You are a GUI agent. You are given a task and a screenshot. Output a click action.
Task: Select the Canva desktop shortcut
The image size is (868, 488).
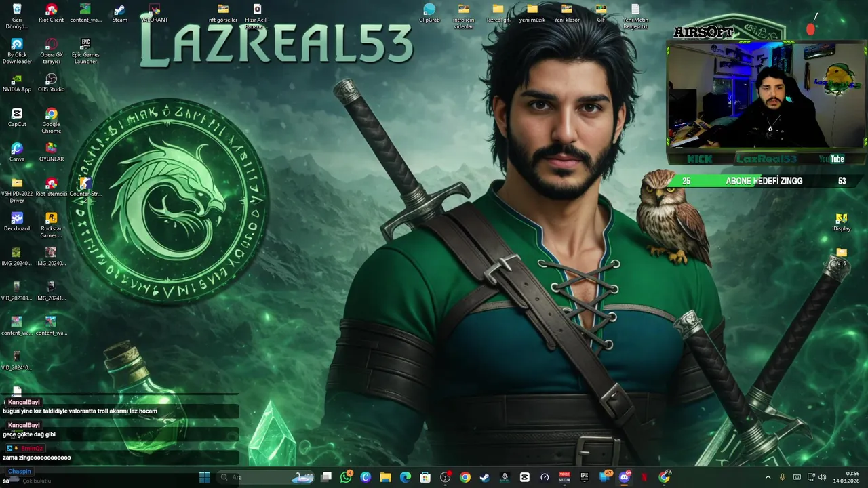(17, 152)
